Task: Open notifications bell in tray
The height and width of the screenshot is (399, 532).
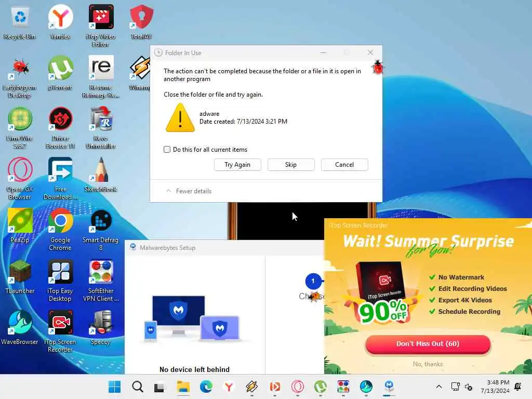Action: pos(518,387)
